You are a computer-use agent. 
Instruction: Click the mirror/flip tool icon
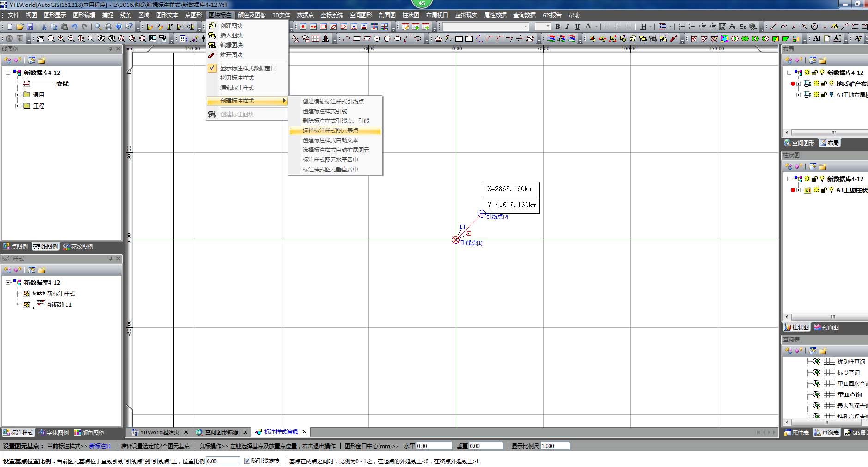pyautogui.click(x=326, y=39)
